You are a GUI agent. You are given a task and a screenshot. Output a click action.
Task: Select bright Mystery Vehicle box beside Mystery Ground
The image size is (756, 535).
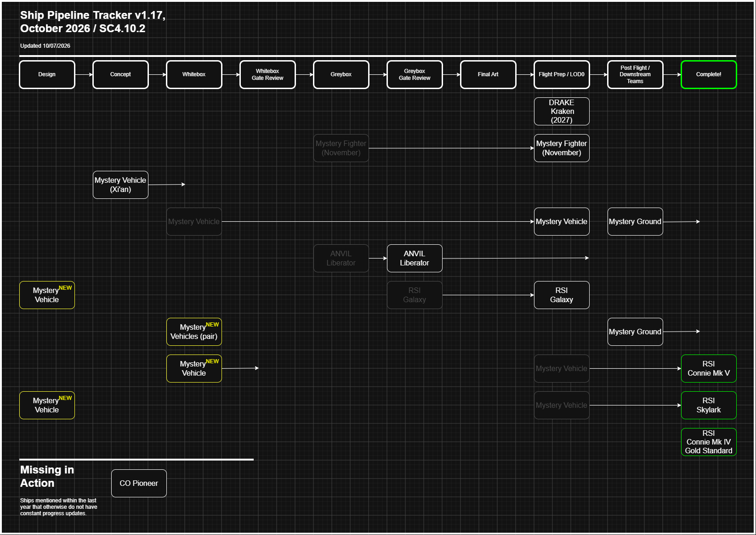tap(562, 221)
